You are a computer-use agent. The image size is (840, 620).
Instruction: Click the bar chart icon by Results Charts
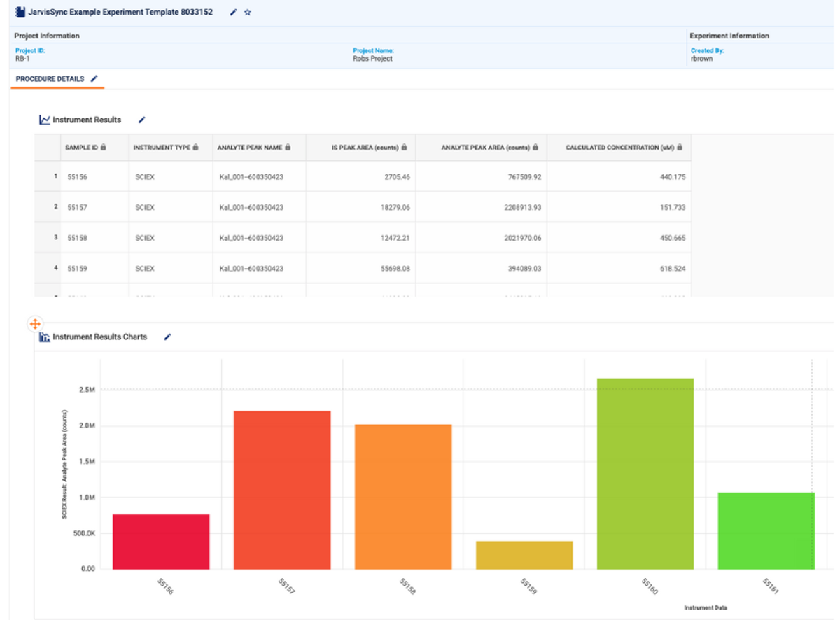(x=45, y=337)
